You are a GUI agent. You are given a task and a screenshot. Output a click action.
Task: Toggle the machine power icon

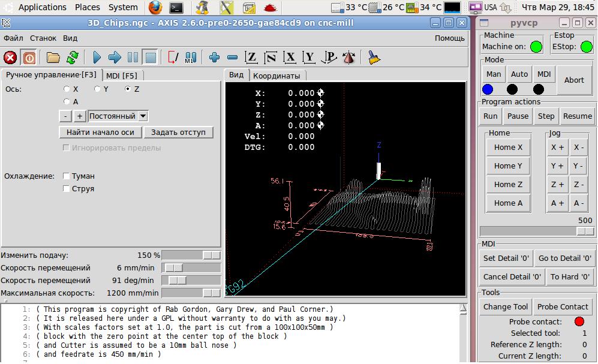tap(29, 58)
